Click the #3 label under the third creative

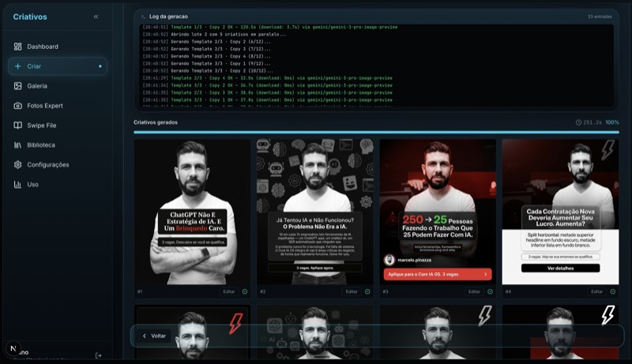386,291
